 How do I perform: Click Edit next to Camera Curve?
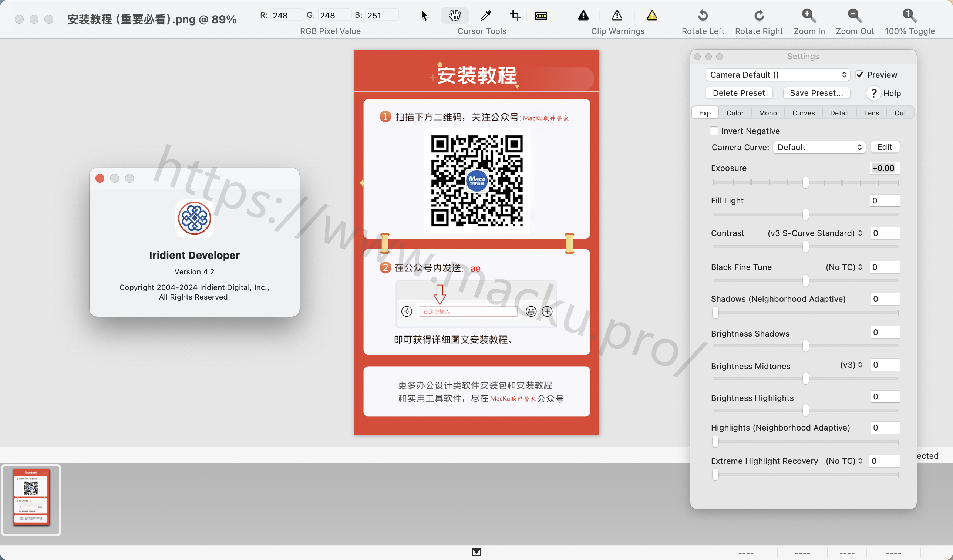click(x=885, y=147)
